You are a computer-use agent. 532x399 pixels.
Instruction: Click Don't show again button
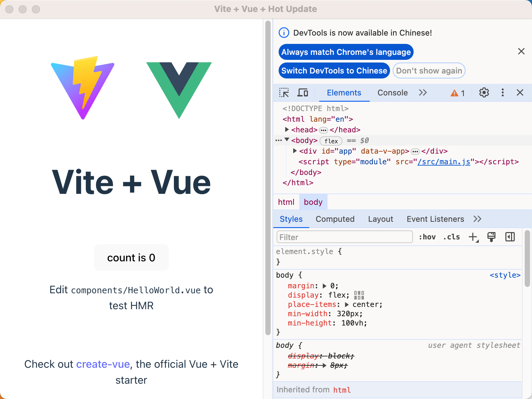point(429,70)
